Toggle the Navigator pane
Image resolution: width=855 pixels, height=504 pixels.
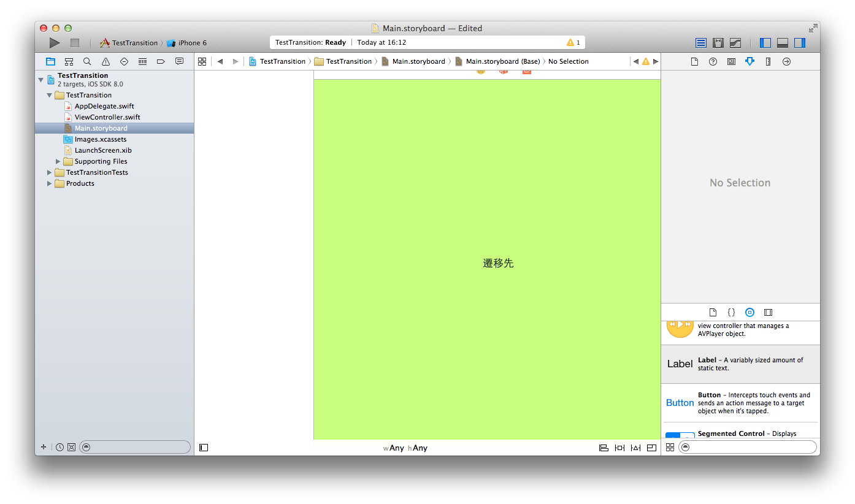765,43
